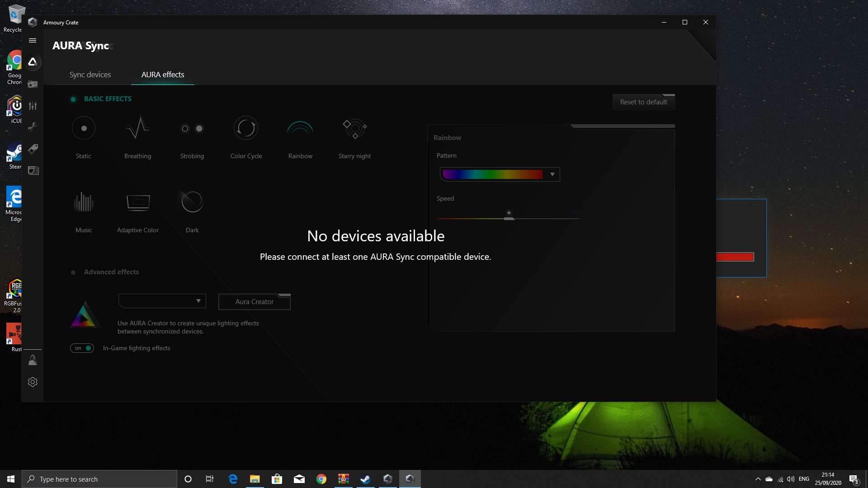The width and height of the screenshot is (868, 488).
Task: Click Reset to default button
Action: [643, 102]
